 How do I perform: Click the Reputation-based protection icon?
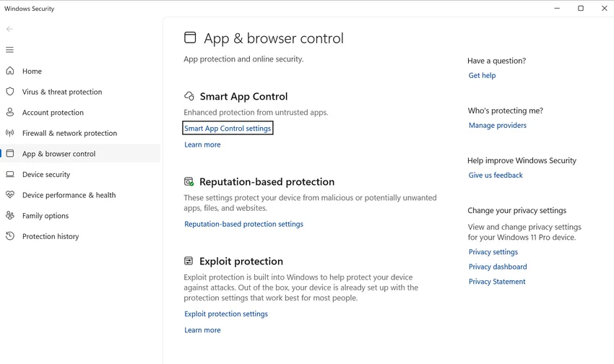coord(189,181)
